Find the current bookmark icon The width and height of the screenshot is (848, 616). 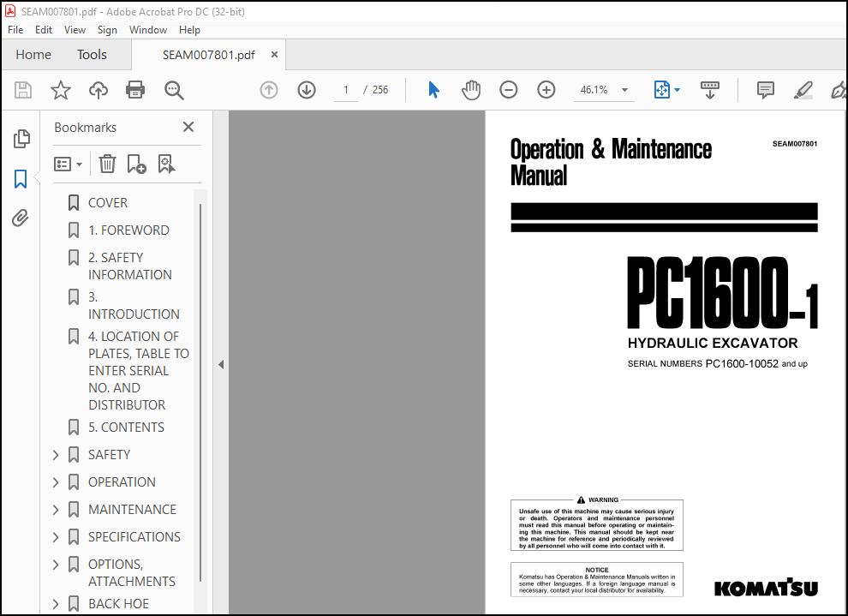166,164
